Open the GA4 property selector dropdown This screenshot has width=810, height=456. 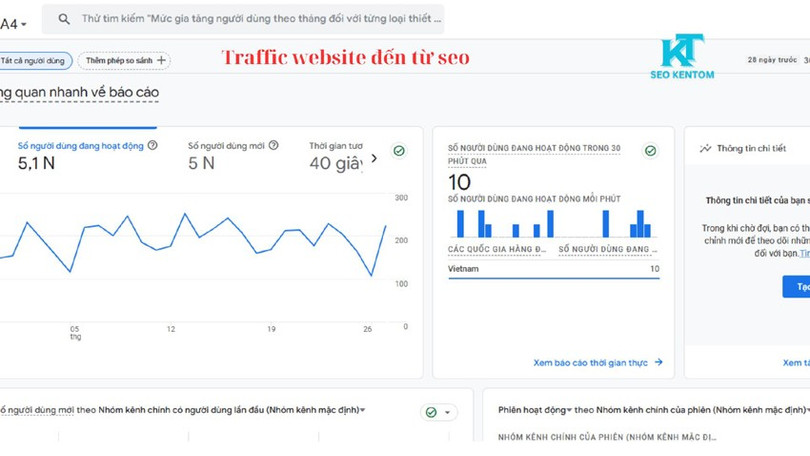click(14, 23)
